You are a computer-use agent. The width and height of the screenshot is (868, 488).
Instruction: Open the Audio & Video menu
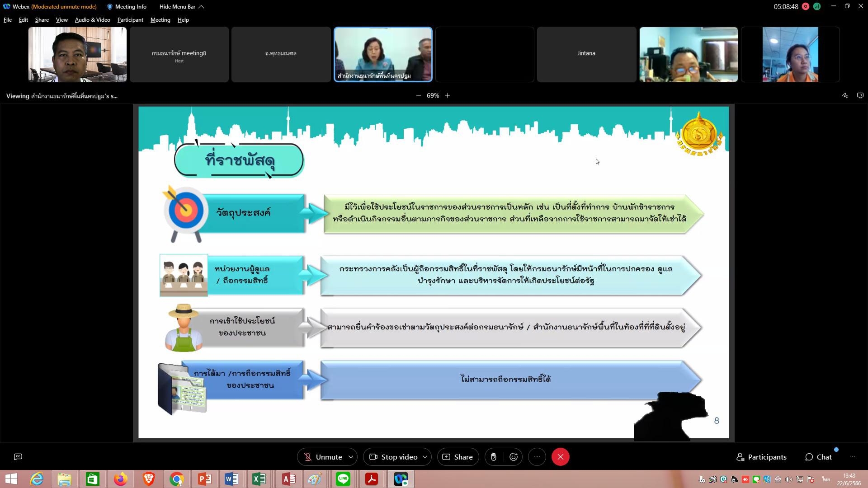pos(92,20)
